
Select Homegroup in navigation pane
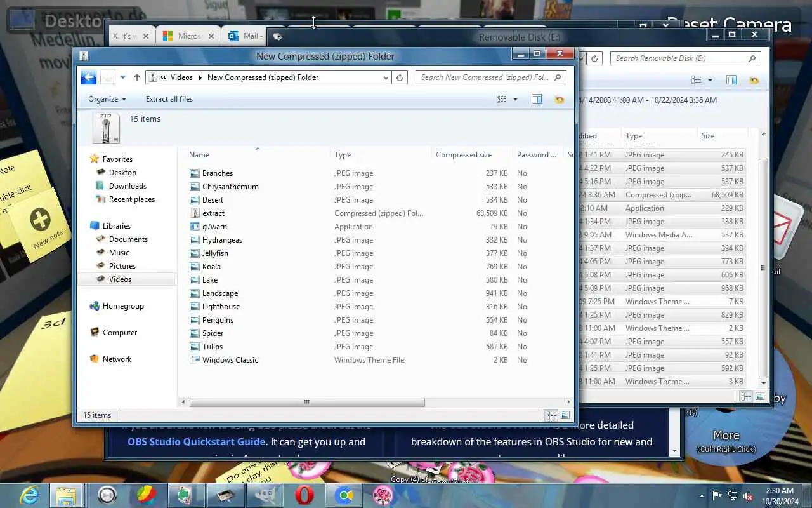pos(123,306)
